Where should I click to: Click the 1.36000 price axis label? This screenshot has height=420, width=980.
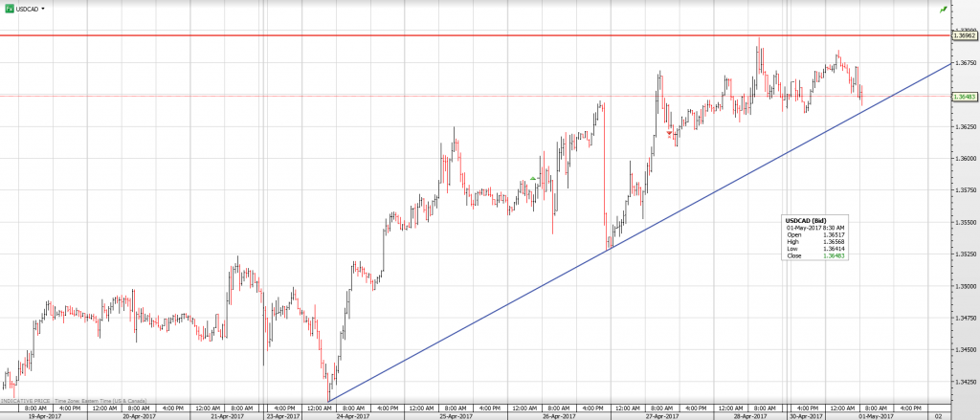click(964, 158)
